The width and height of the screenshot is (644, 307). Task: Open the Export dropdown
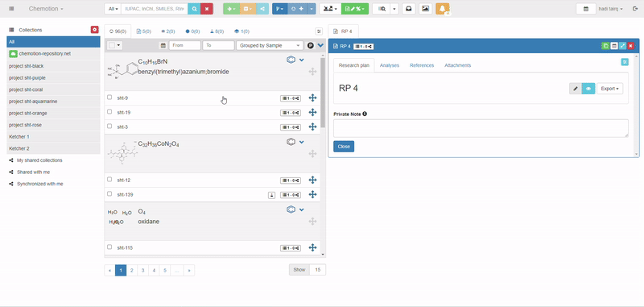610,89
